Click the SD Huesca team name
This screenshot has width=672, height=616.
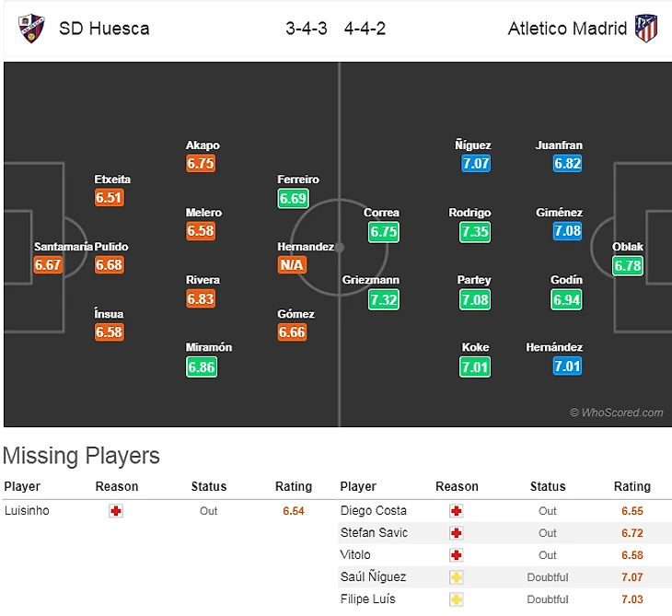[104, 29]
